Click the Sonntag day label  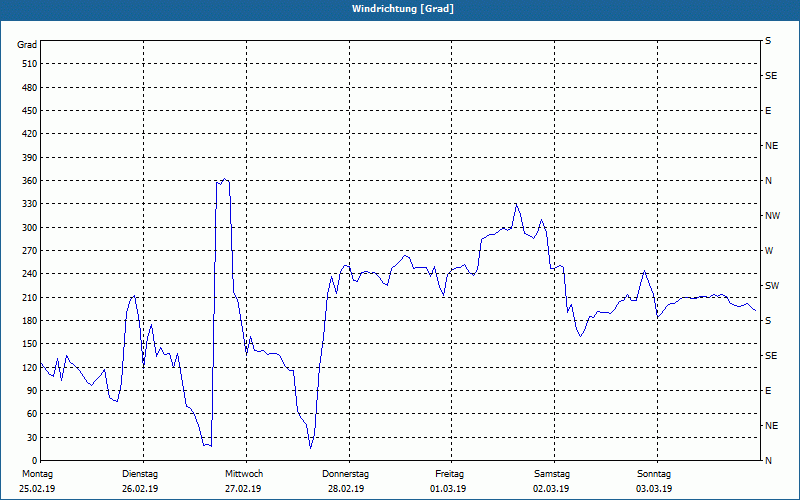pos(654,474)
